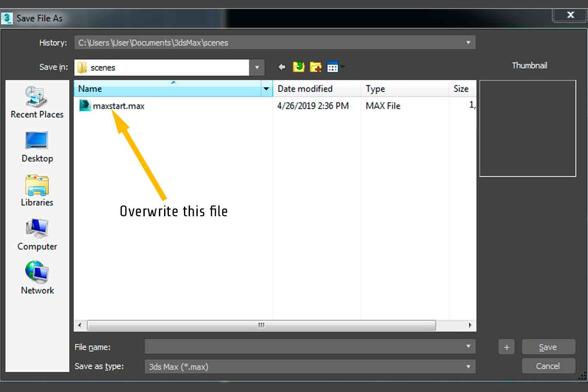Open Libraries in the sidebar
The height and width of the screenshot is (392, 588).
coord(37,191)
